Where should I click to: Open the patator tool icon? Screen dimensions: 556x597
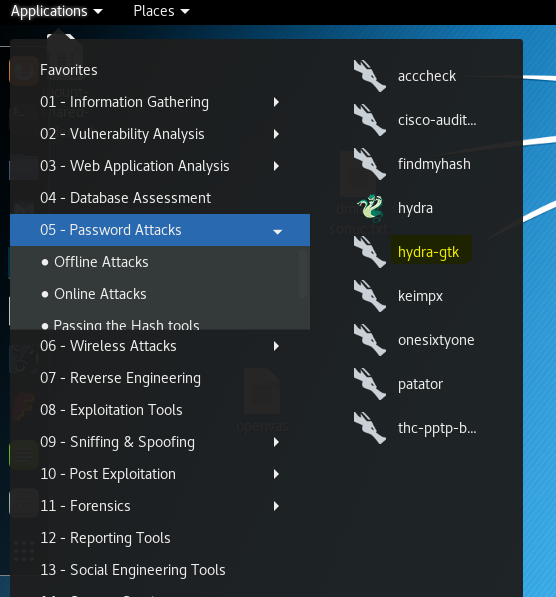click(370, 384)
